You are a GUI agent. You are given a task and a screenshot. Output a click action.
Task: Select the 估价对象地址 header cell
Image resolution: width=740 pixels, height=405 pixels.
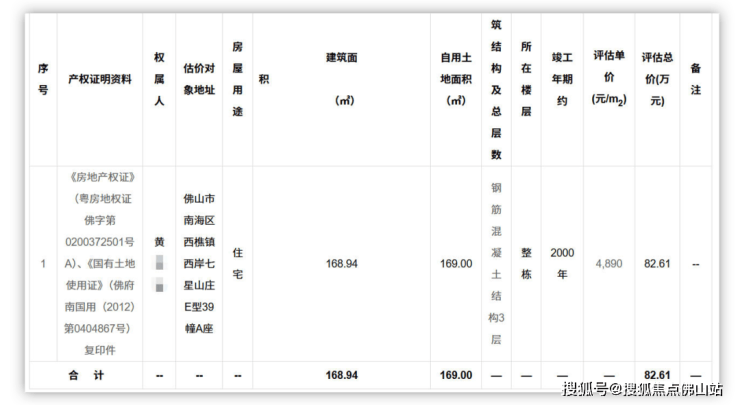coord(199,80)
